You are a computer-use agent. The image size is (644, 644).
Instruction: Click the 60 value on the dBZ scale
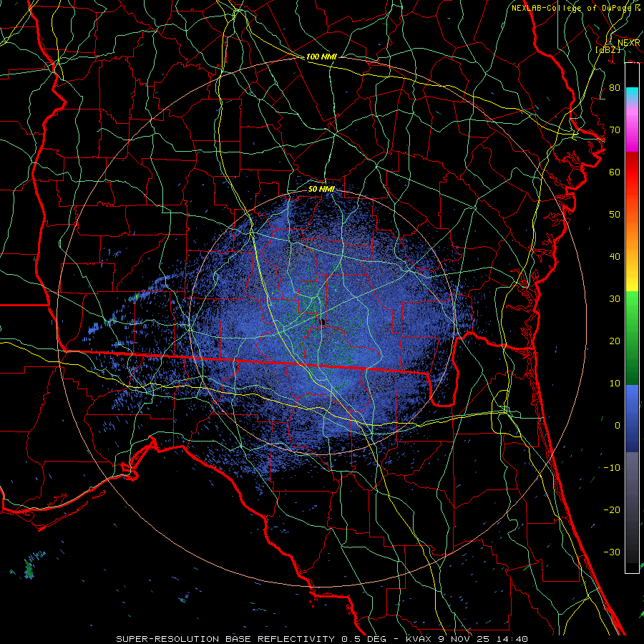tap(615, 172)
